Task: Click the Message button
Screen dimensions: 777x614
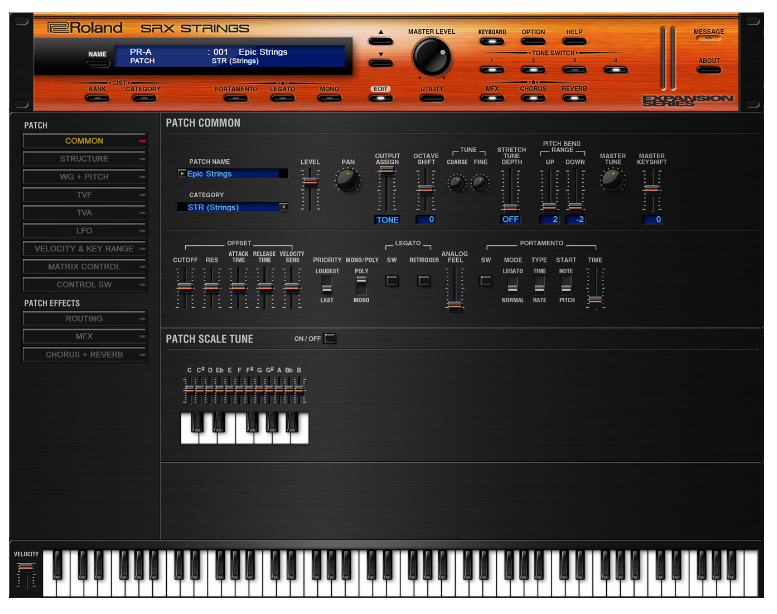Action: pyautogui.click(x=709, y=38)
